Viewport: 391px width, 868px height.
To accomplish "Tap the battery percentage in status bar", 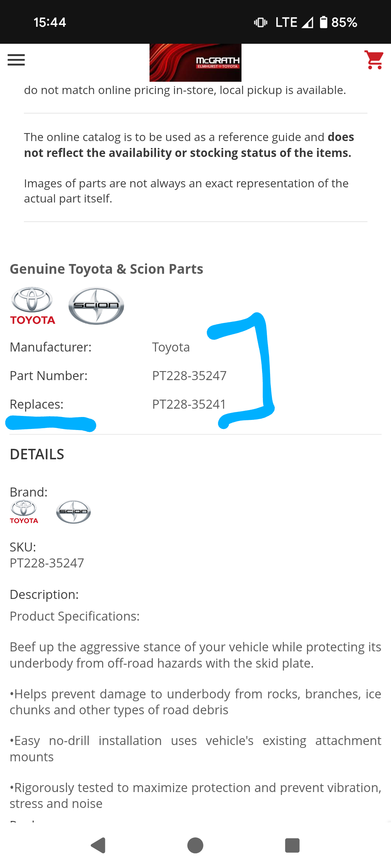I will coord(344,22).
